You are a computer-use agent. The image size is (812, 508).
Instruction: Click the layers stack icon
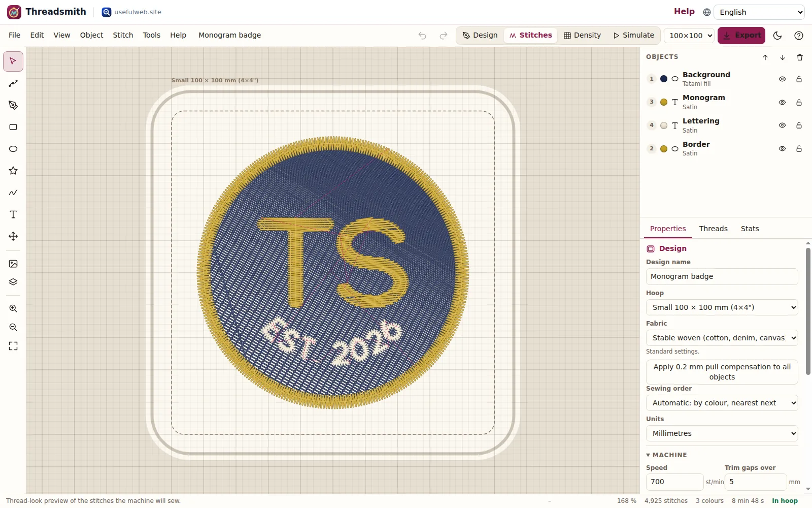coord(13,282)
